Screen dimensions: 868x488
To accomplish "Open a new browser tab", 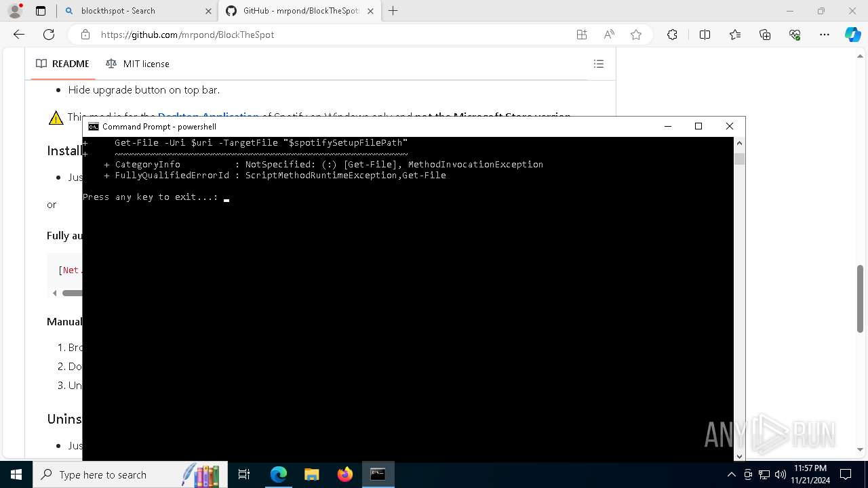I will (393, 11).
